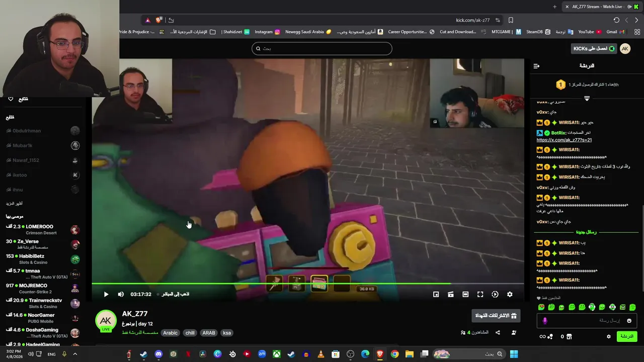Open the Brave Shields lion icon

(159, 20)
